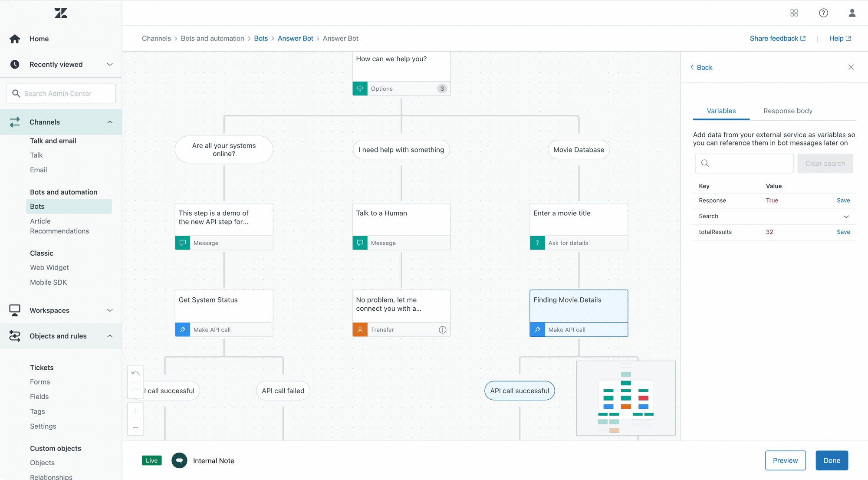Expand the Recently viewed section
The height and width of the screenshot is (480, 868).
pos(110,64)
